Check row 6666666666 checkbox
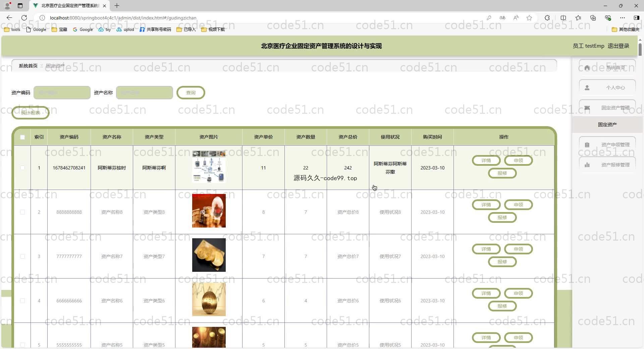Viewport: 644px width, 349px height. 22,301
